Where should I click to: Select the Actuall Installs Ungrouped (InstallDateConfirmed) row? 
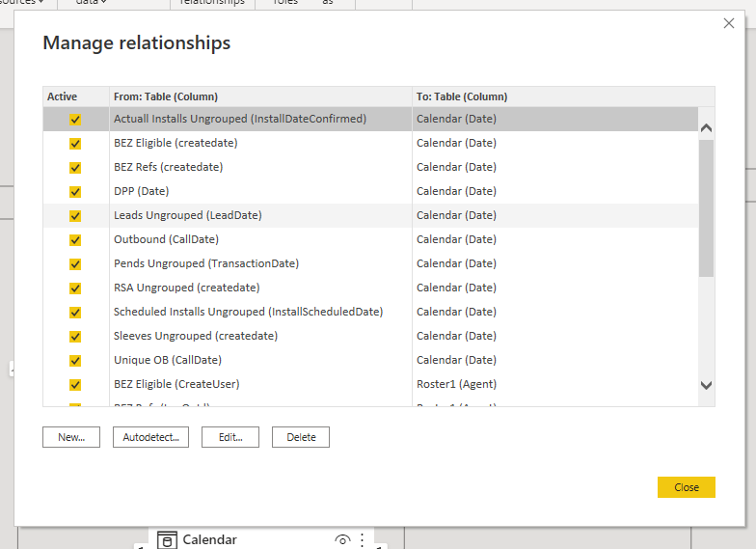[370, 119]
